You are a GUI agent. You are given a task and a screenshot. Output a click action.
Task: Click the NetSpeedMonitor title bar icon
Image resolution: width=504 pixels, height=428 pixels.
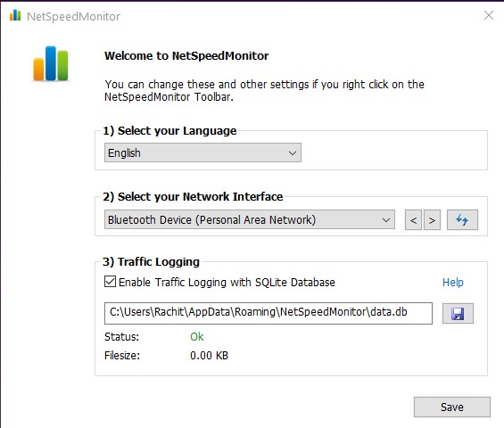pyautogui.click(x=15, y=15)
